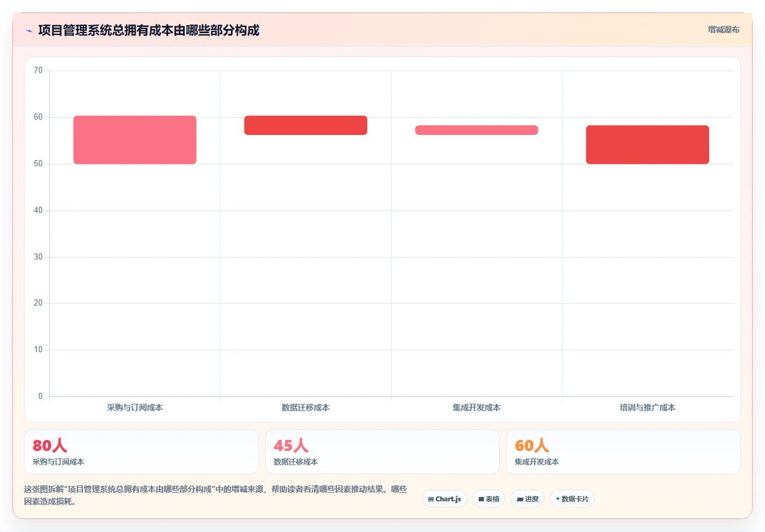Click the y-axis value 60
Viewport: 765px width, 532px height.
click(38, 117)
